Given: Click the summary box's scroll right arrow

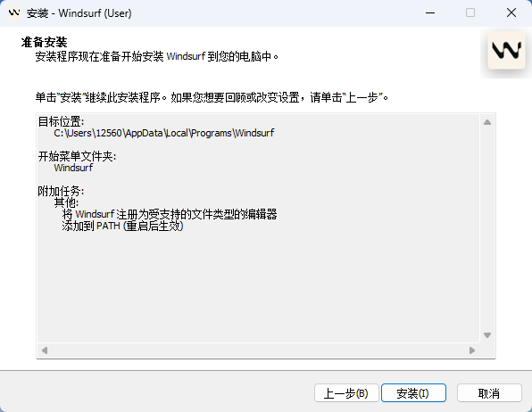Looking at the screenshot, I should (x=472, y=350).
